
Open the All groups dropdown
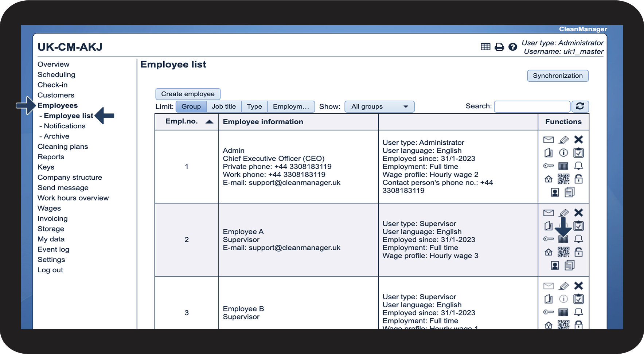tap(379, 106)
